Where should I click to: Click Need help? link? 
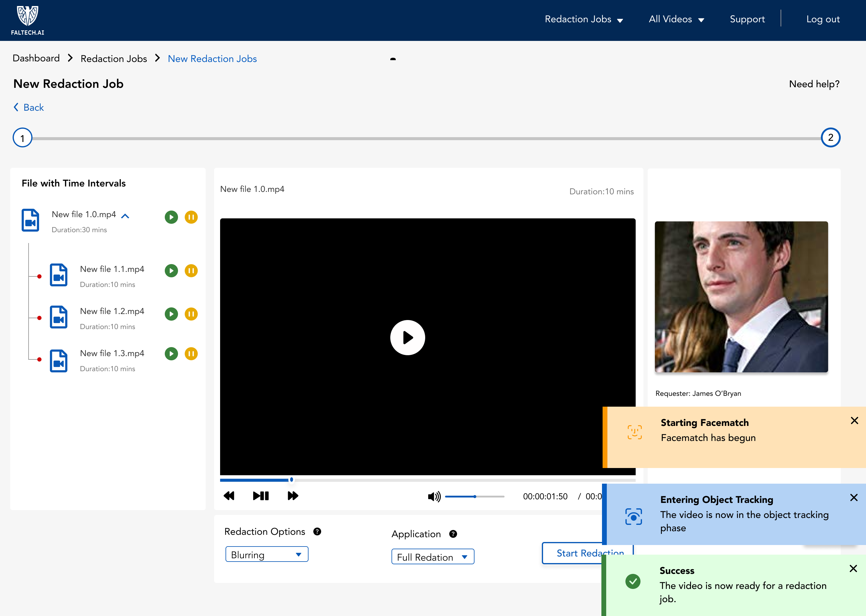point(814,84)
